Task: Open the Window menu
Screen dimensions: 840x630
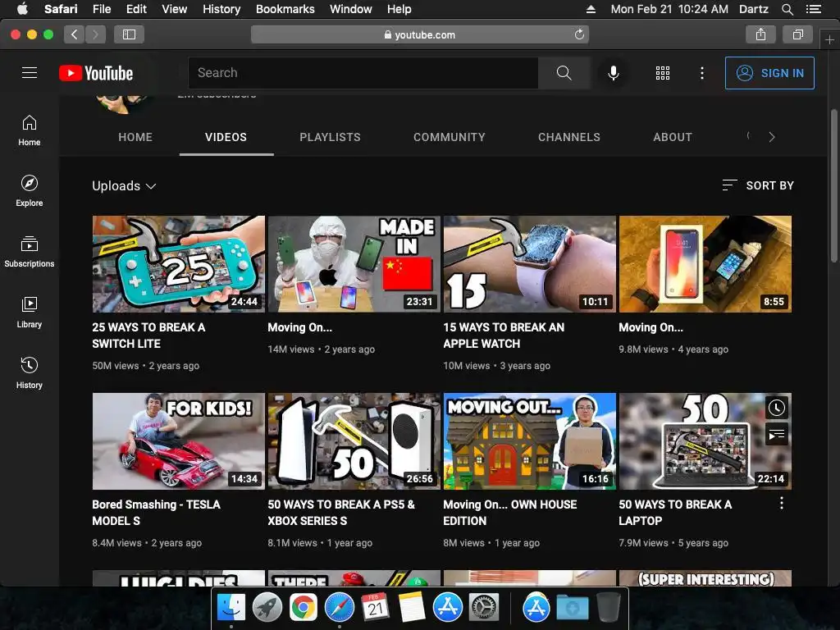Action: point(351,9)
